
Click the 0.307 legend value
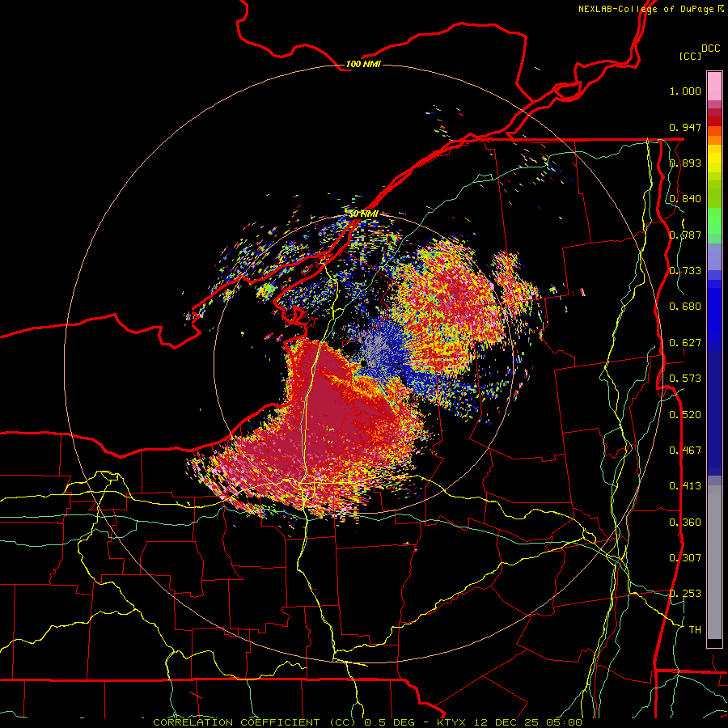click(685, 558)
